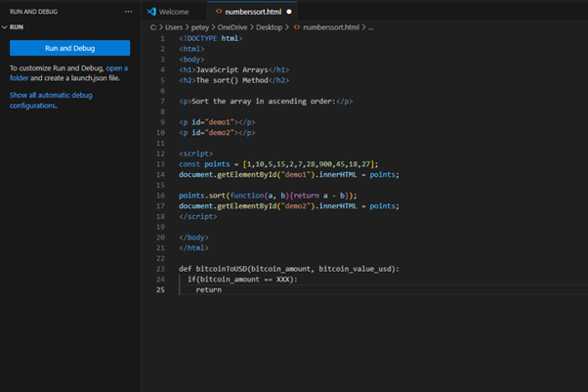The image size is (588, 392).
Task: Click the 'demo1' paragraph id line
Action: click(217, 122)
